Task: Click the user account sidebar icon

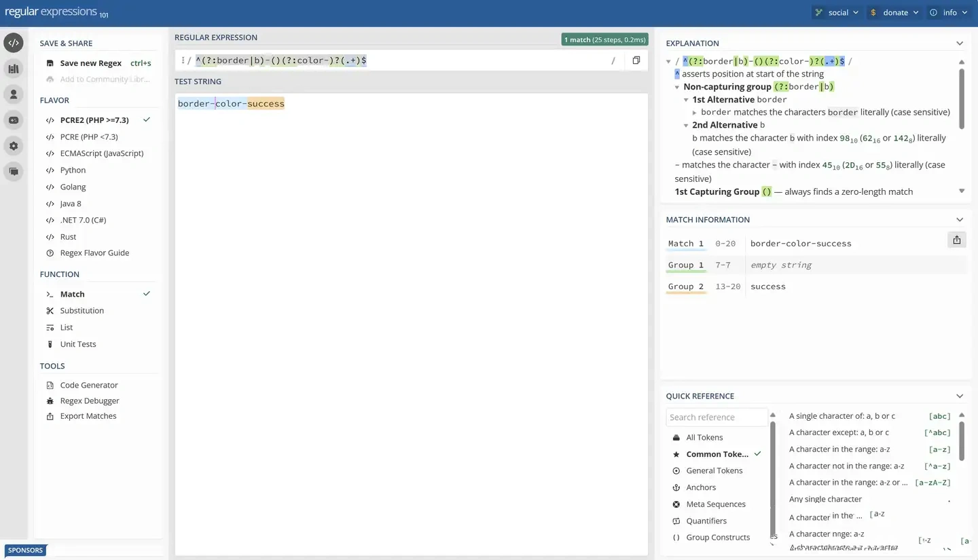Action: 14,94
